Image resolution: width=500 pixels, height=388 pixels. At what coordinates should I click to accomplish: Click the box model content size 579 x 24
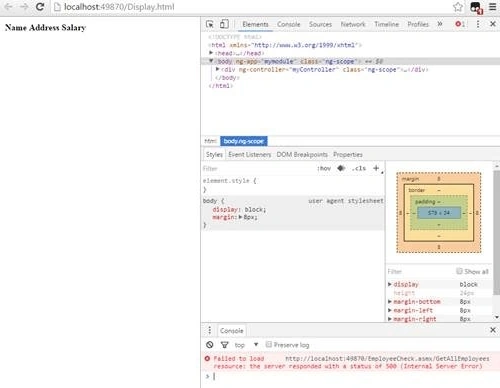[439, 213]
